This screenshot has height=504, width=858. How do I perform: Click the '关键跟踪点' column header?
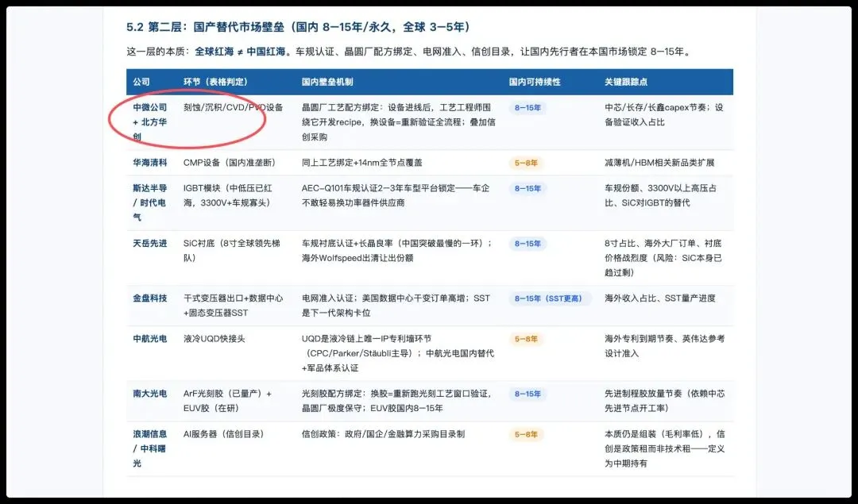coord(626,82)
